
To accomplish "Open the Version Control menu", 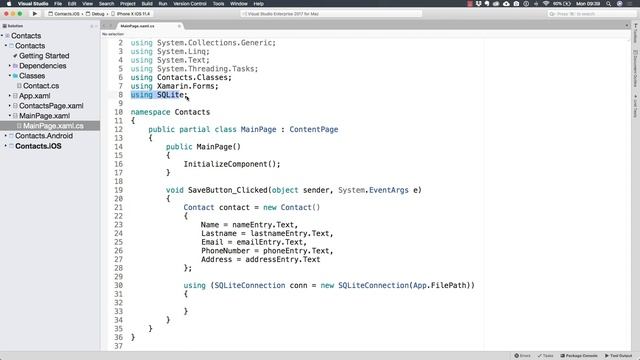I will (190, 4).
